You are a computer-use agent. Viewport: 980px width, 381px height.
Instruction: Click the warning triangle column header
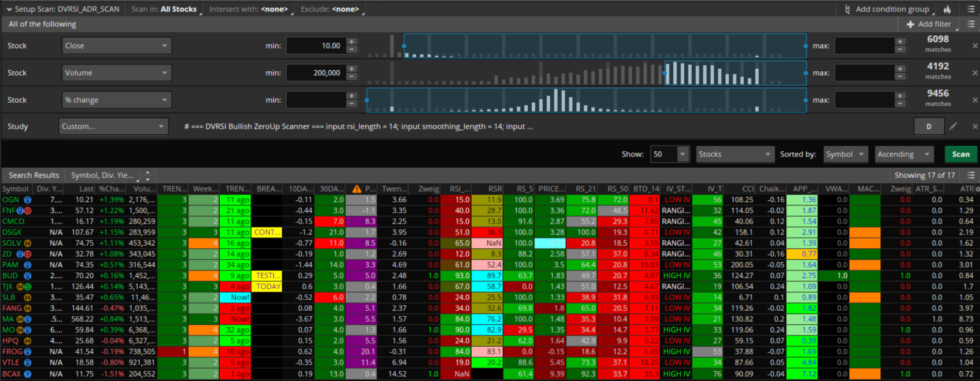coord(357,189)
